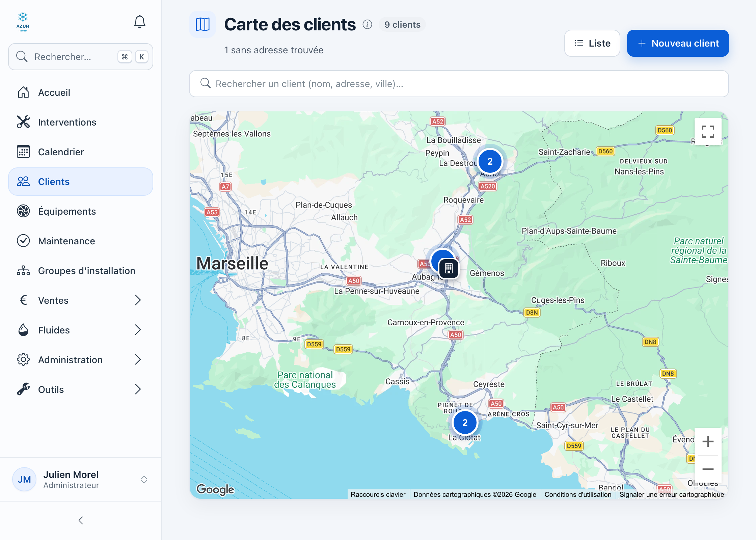The width and height of the screenshot is (756, 540).
Task: Open the notifications bell
Action: tap(139, 22)
